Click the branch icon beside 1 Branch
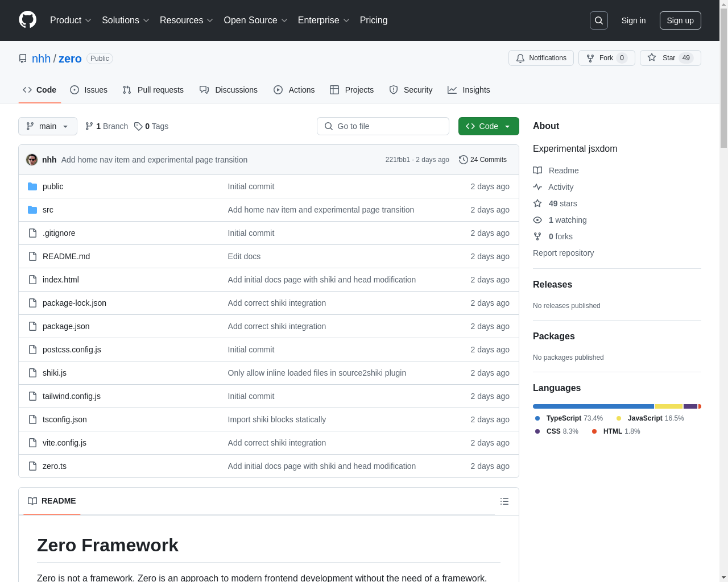Screen dimensions: 728x582 click(89, 126)
